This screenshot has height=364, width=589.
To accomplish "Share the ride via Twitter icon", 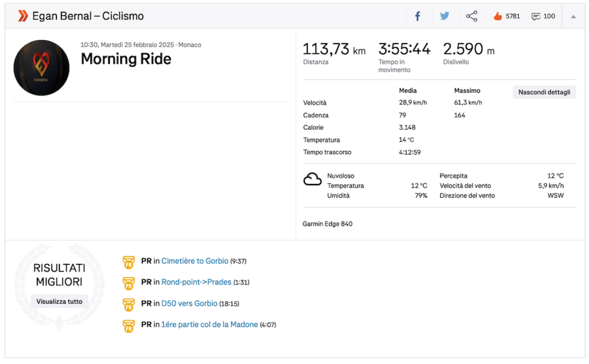I will [445, 16].
